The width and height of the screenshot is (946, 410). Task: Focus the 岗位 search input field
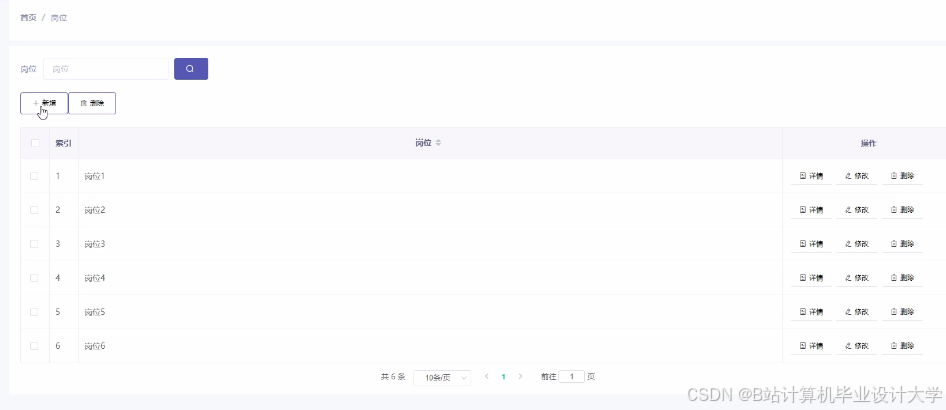click(106, 69)
